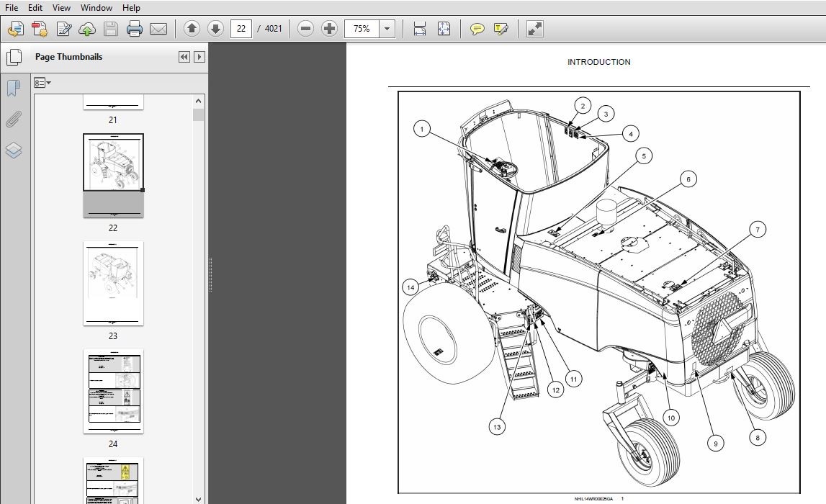Zoom out with the minus button
Image resolution: width=826 pixels, height=504 pixels.
[x=305, y=28]
